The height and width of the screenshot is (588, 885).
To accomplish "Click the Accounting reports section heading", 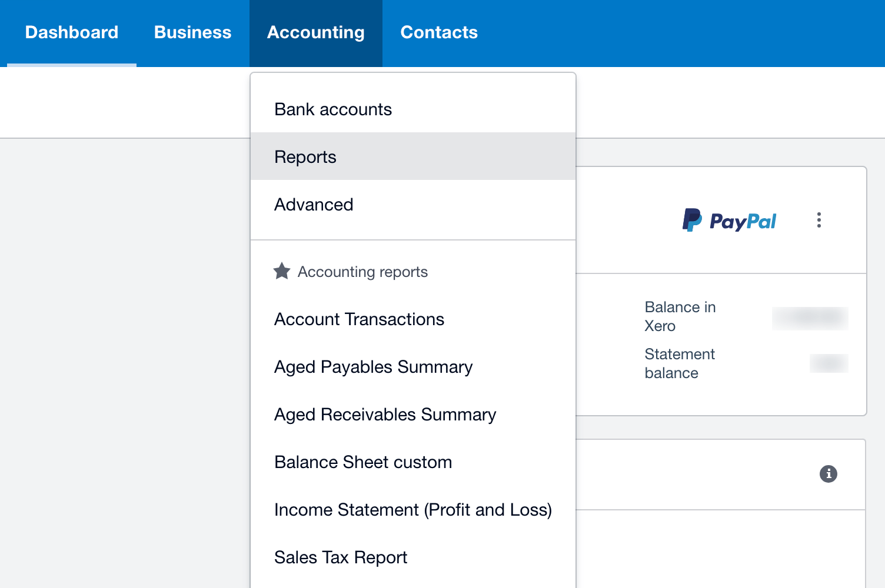I will pos(362,272).
